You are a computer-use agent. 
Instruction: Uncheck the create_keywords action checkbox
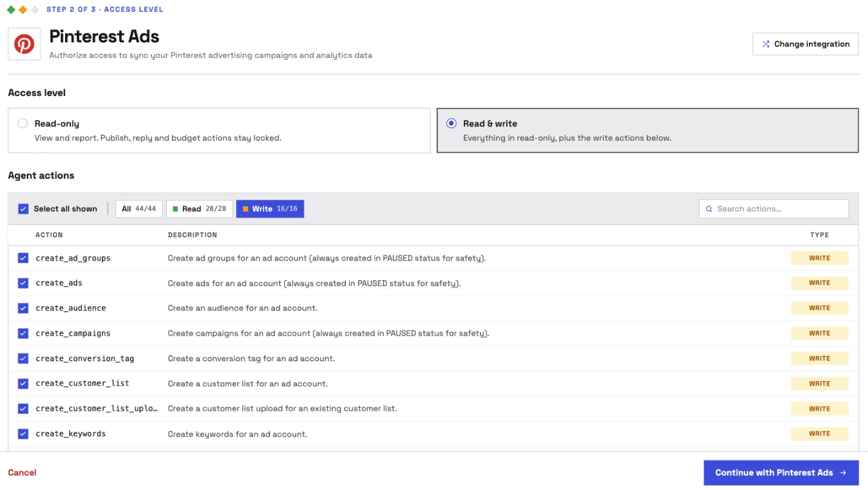click(23, 434)
